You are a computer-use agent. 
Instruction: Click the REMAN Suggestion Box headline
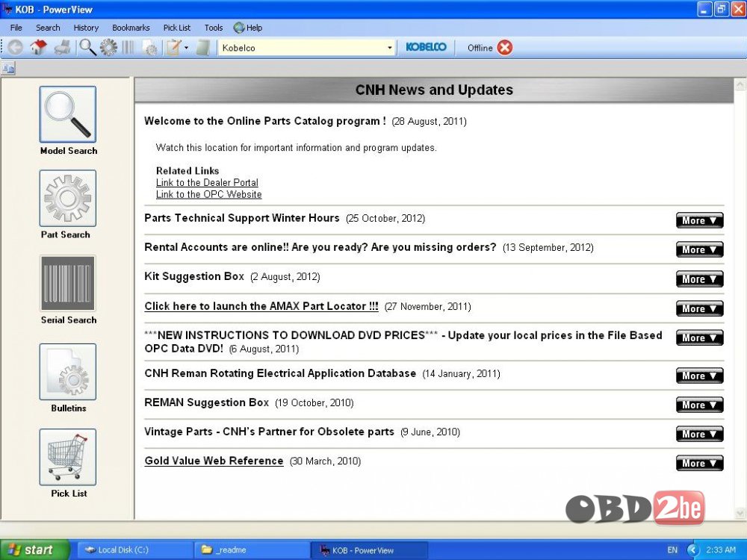(x=207, y=402)
